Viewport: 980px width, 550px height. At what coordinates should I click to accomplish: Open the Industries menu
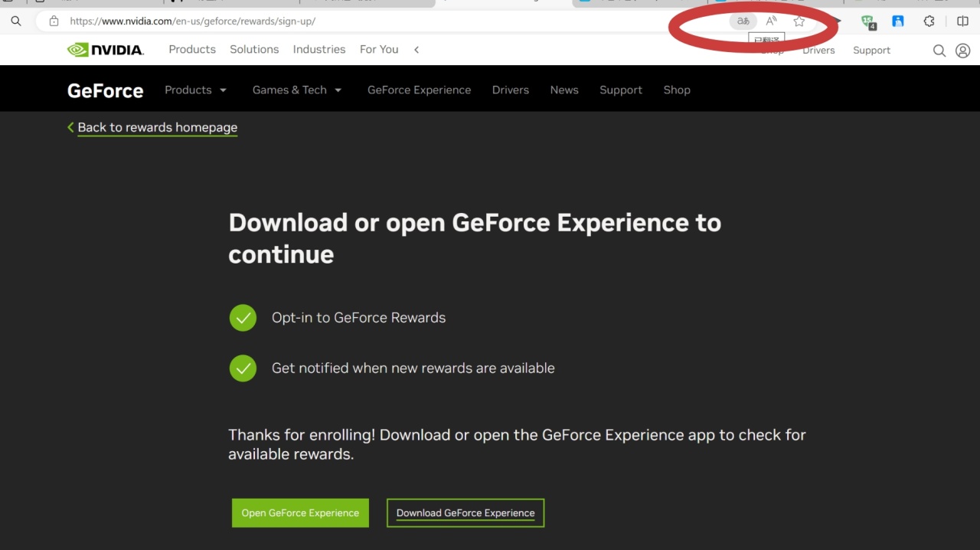[x=319, y=49]
